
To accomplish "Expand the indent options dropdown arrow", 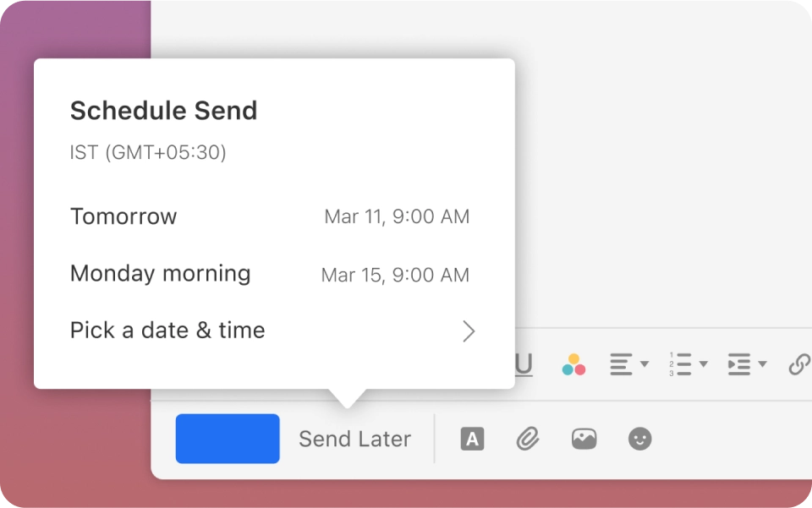I will (x=762, y=364).
